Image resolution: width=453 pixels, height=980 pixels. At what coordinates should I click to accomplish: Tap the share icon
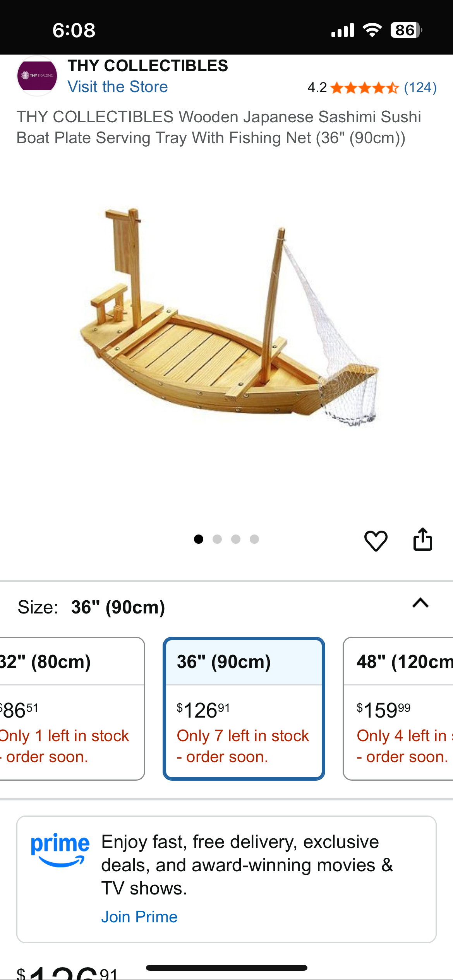click(422, 539)
